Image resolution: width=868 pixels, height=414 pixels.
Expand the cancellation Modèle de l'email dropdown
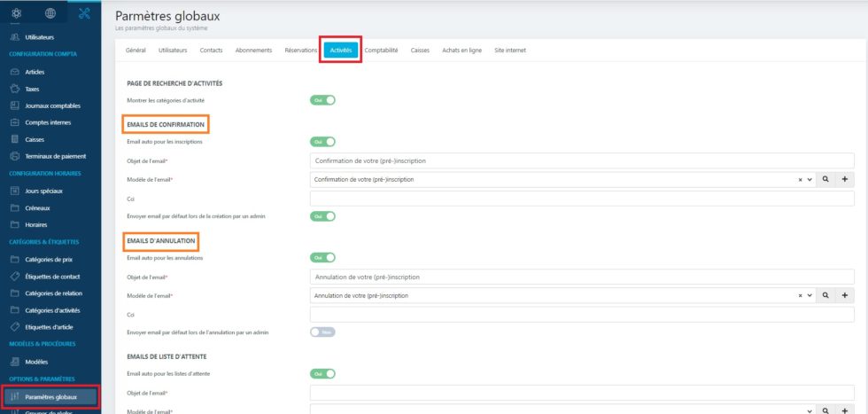click(810, 295)
